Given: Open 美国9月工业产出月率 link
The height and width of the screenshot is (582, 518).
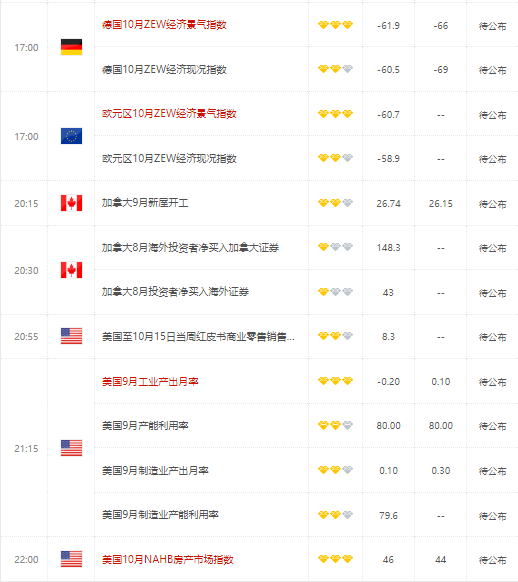Looking at the screenshot, I should coord(150,381).
